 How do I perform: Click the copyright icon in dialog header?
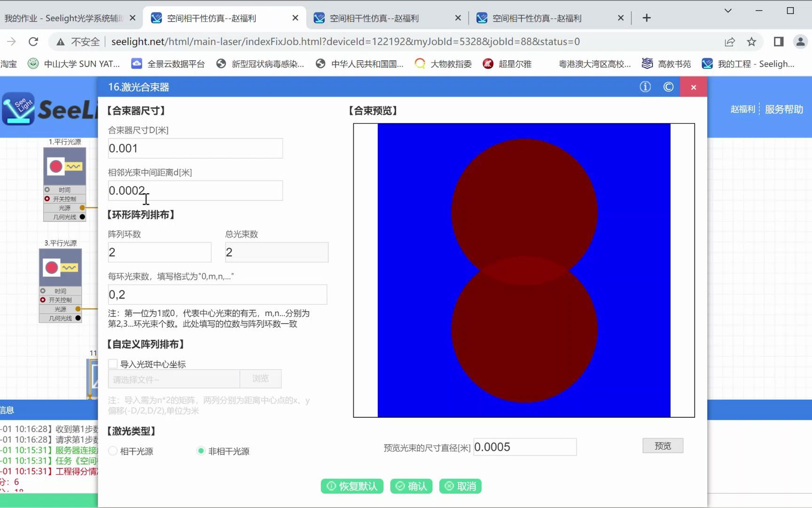tap(668, 87)
